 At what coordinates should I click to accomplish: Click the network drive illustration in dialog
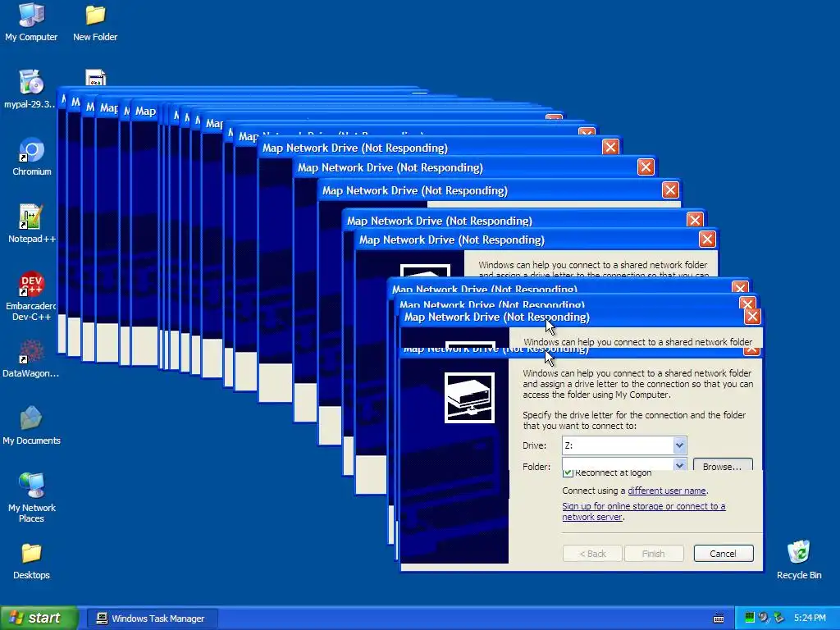[x=469, y=398]
